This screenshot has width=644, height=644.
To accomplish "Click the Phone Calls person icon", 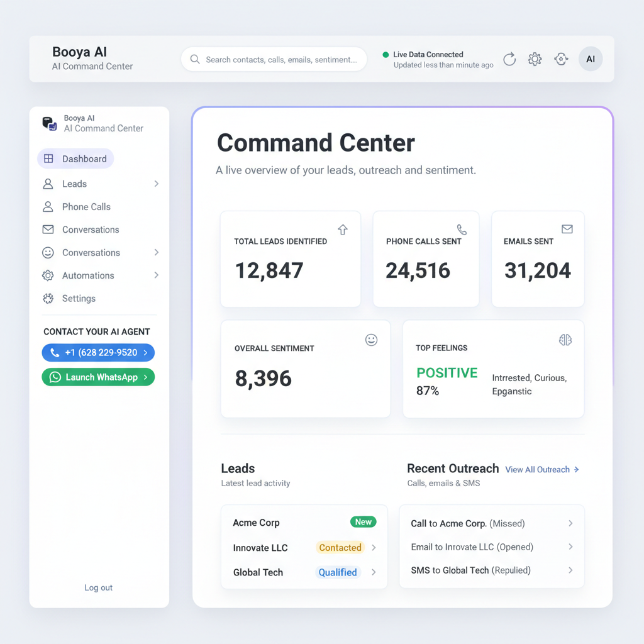I will [x=48, y=206].
